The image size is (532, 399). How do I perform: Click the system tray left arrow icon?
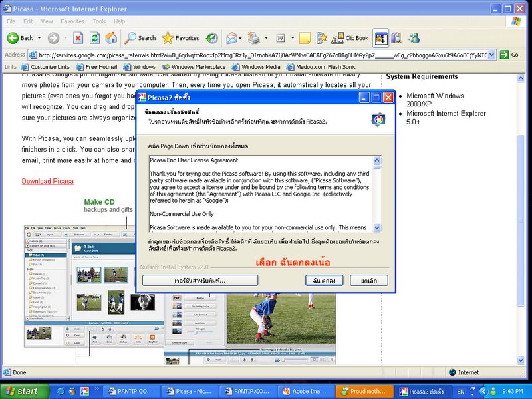pos(483,391)
